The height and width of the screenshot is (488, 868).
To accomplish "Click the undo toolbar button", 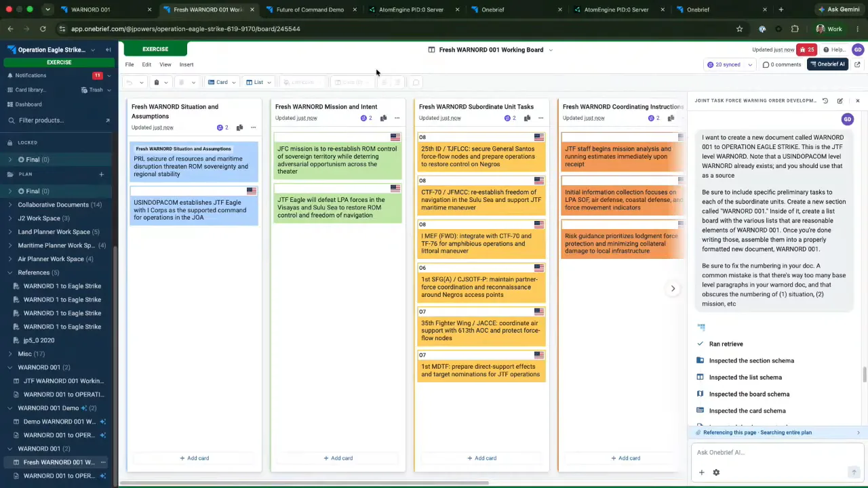I will (130, 83).
